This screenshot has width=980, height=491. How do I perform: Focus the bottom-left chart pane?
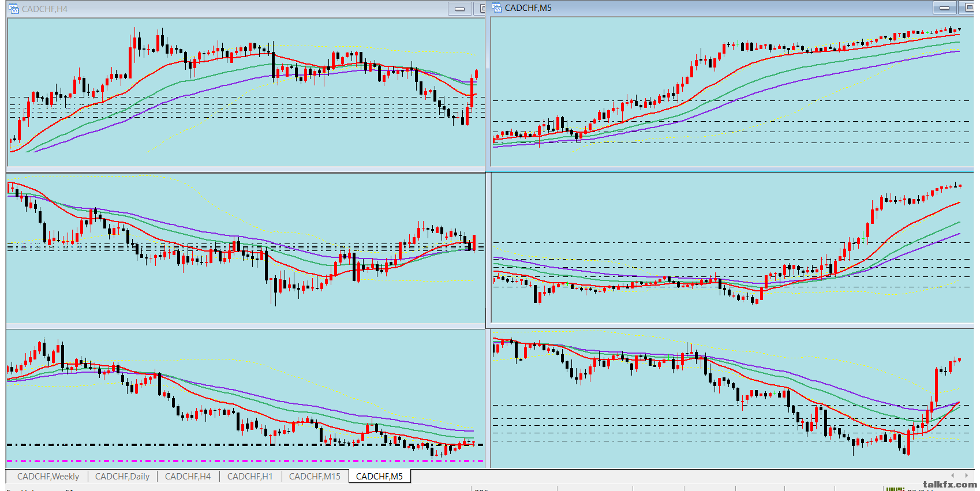tap(246, 398)
